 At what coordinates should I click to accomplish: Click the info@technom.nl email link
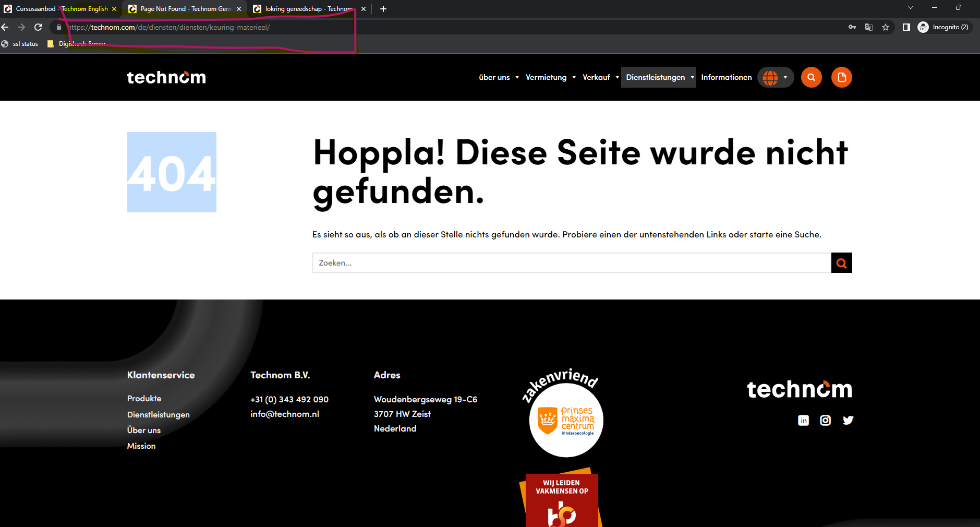click(285, 414)
